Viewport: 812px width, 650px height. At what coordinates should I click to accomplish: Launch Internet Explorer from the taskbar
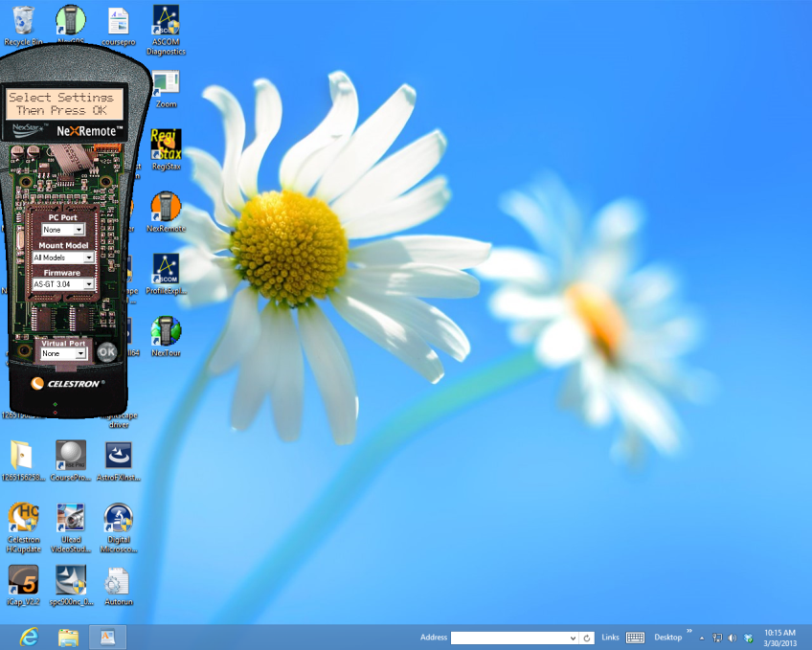[x=30, y=637]
